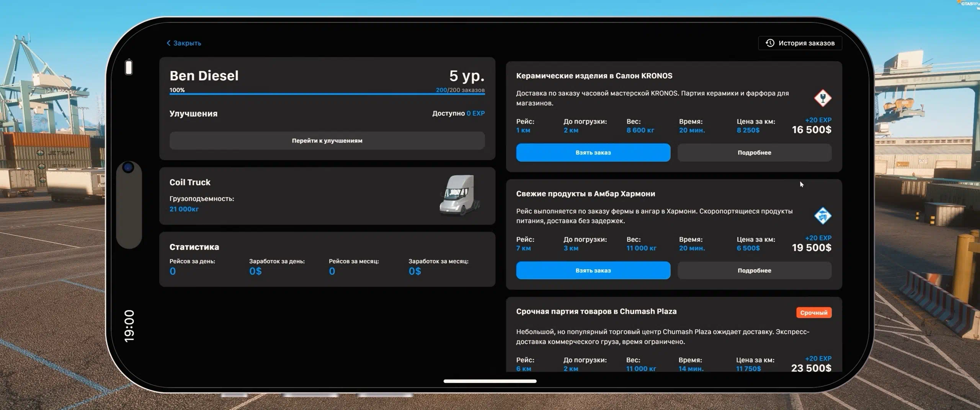Select the Chumash Plaza urgent order title
Image resolution: width=980 pixels, height=410 pixels.
[x=596, y=311]
